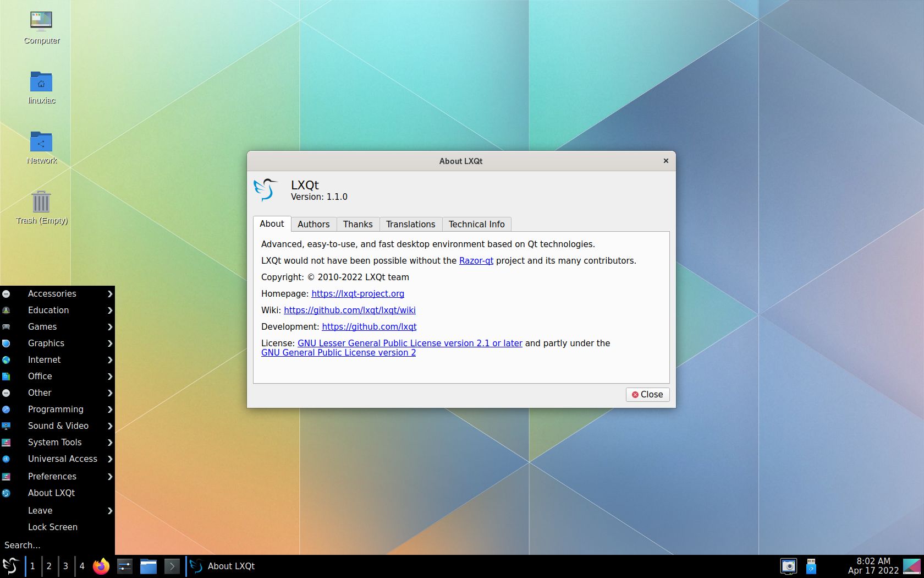Screen dimensions: 924x578
Task: Click the Preferences category icon
Action: tap(6, 477)
